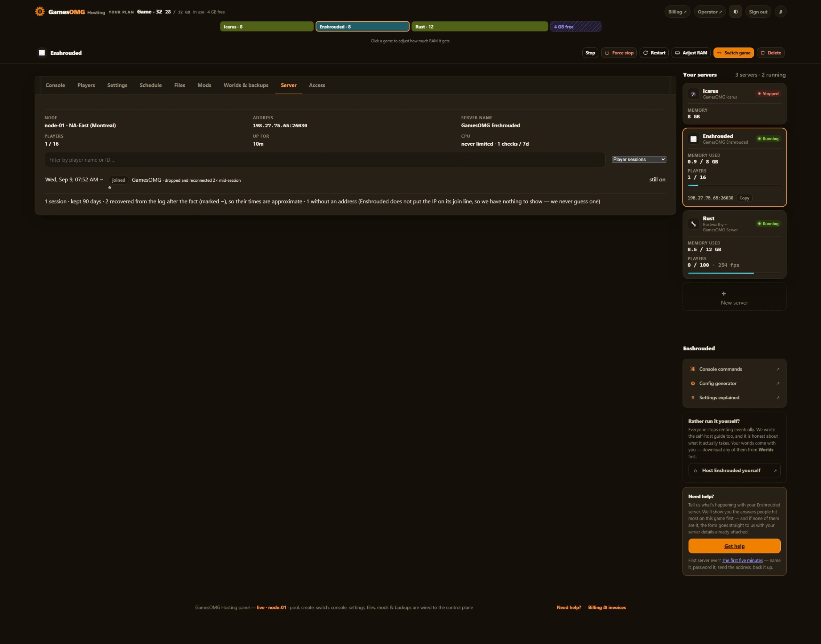The image size is (821, 644).
Task: Click the external arrow on Config generator
Action: tap(777, 383)
